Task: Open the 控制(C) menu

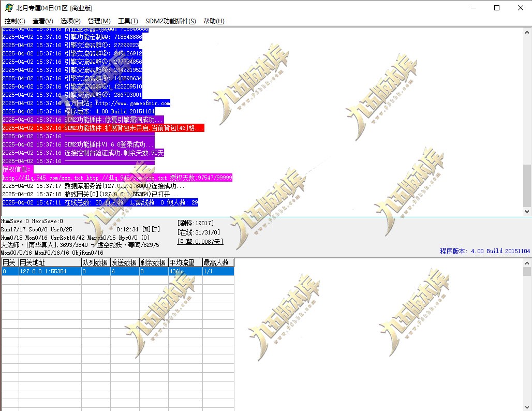Action: (x=14, y=21)
